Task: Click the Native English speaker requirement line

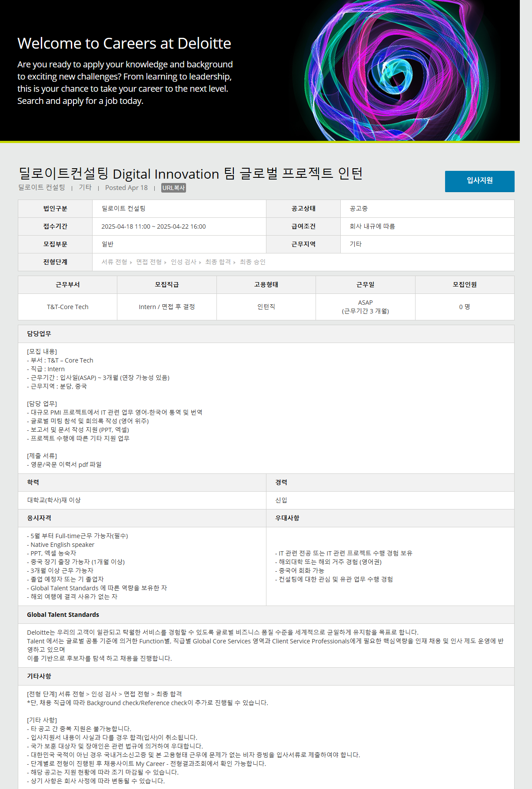Action: point(61,545)
